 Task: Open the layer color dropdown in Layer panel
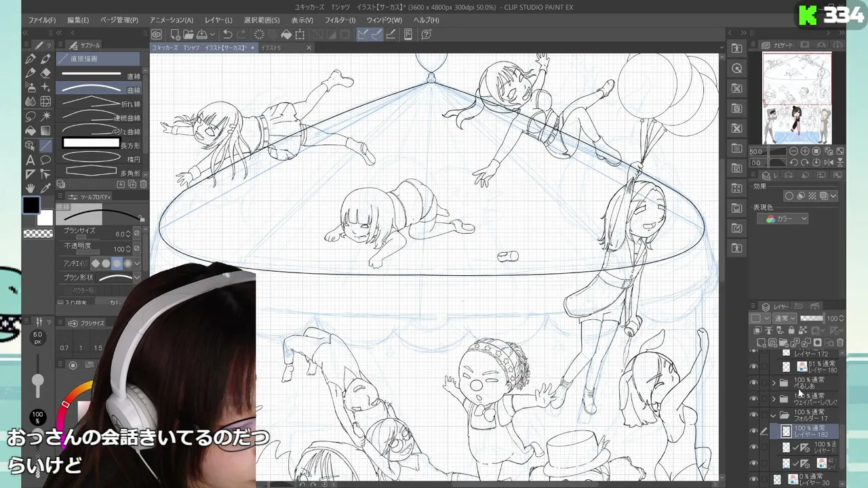[759, 319]
